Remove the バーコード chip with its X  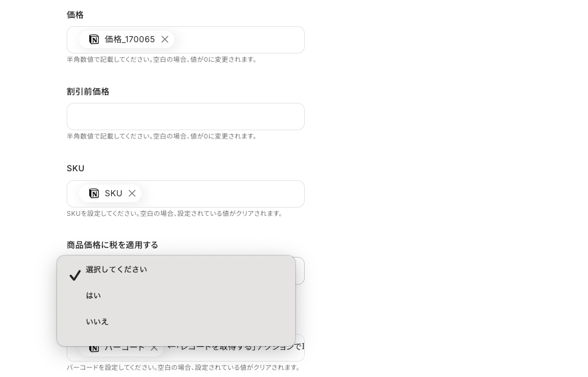(154, 348)
